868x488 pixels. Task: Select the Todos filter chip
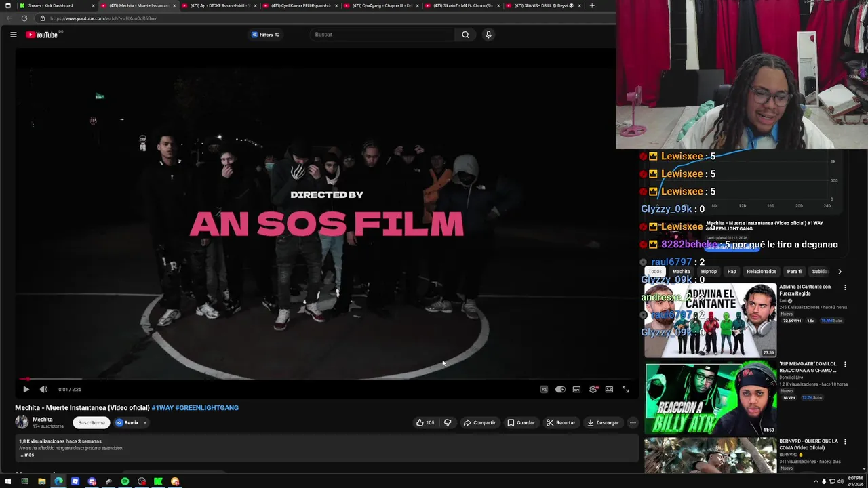point(655,272)
